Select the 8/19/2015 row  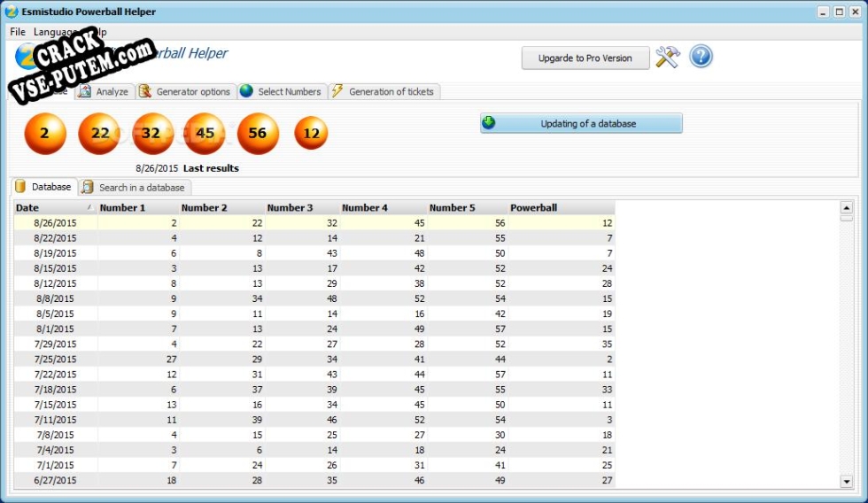pos(314,253)
